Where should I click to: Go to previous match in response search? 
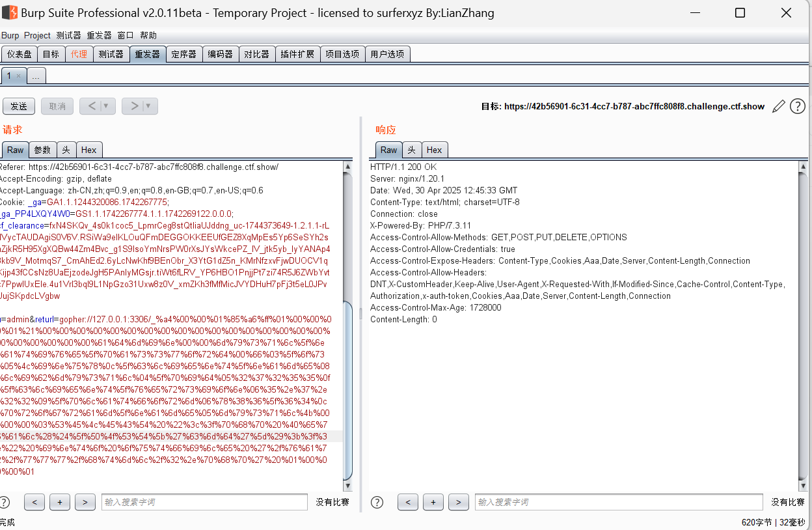[x=408, y=502]
